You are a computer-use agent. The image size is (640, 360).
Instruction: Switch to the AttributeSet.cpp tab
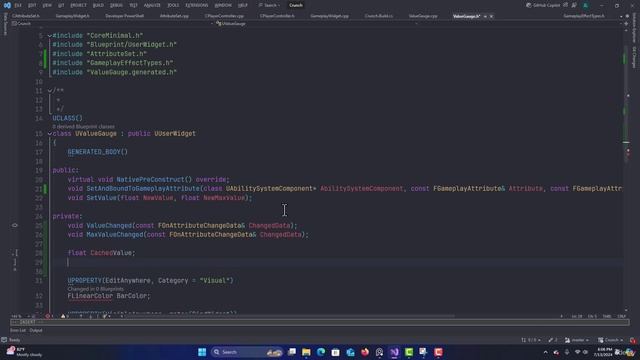click(174, 16)
